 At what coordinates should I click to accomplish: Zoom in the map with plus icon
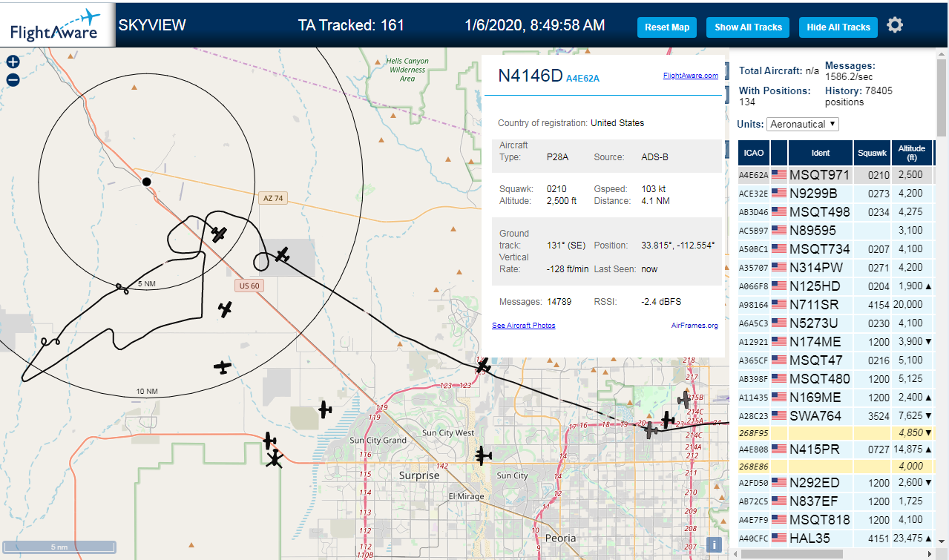(x=13, y=62)
